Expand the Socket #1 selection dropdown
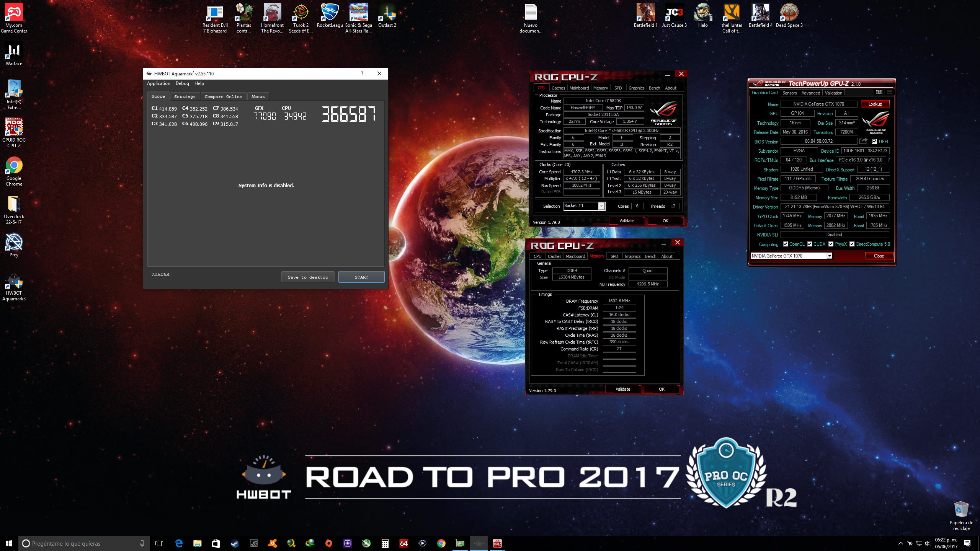 tap(601, 206)
